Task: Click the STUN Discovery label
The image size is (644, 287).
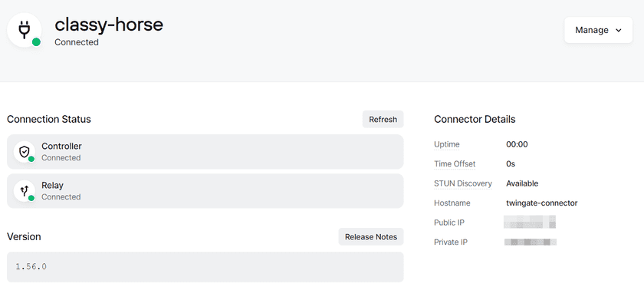Action: tap(463, 183)
